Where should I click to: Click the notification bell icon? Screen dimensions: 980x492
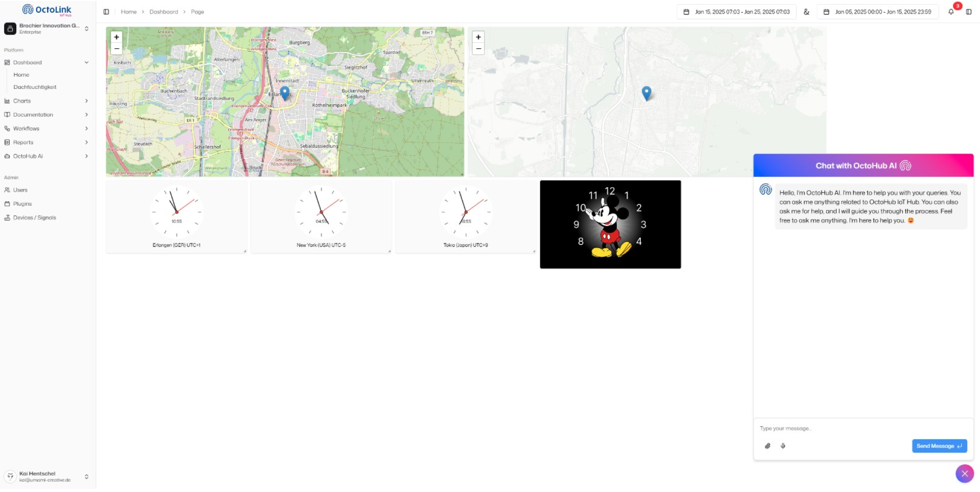click(951, 12)
